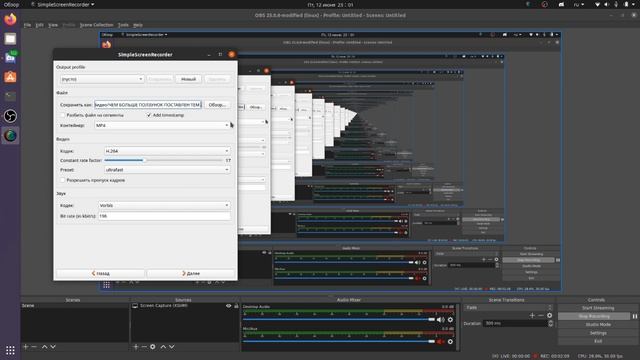Open the container MP4 dropdown
This screenshot has height=360, width=640.
coord(162,125)
